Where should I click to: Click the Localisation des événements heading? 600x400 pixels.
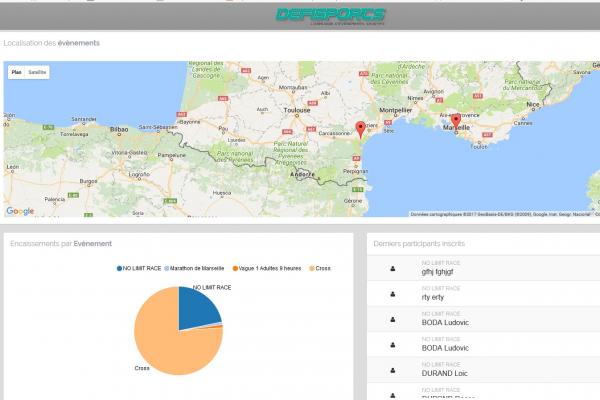pos(51,43)
